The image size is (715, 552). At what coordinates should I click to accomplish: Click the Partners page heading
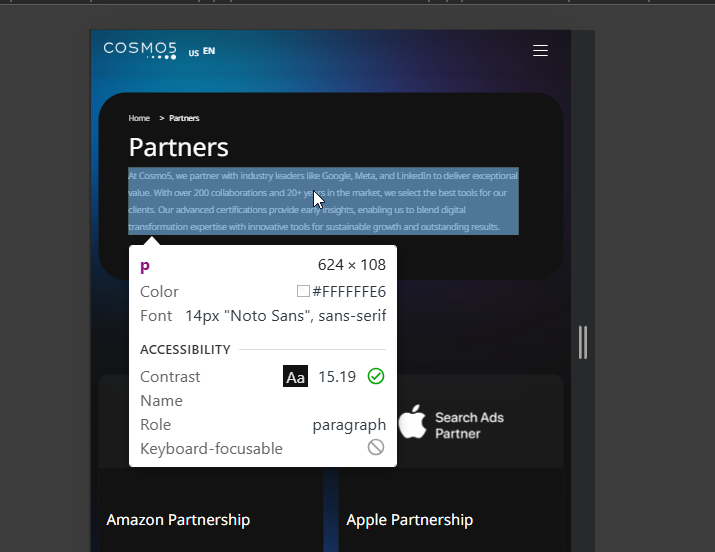(x=179, y=147)
